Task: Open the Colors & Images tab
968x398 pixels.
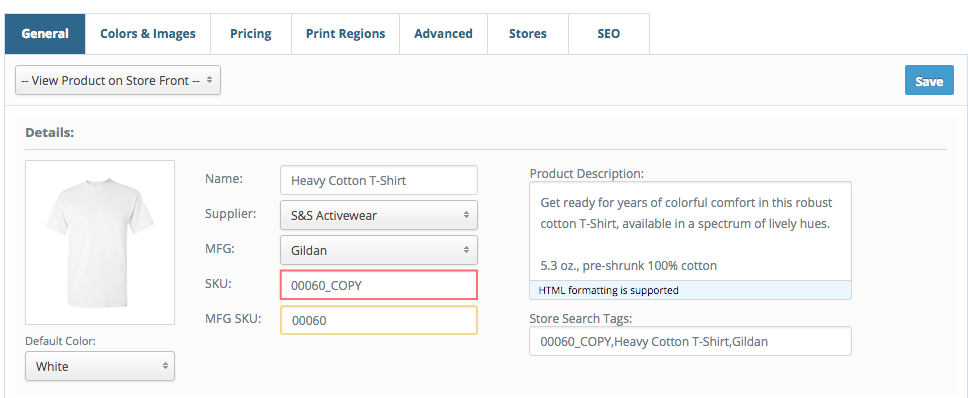Action: 148,34
